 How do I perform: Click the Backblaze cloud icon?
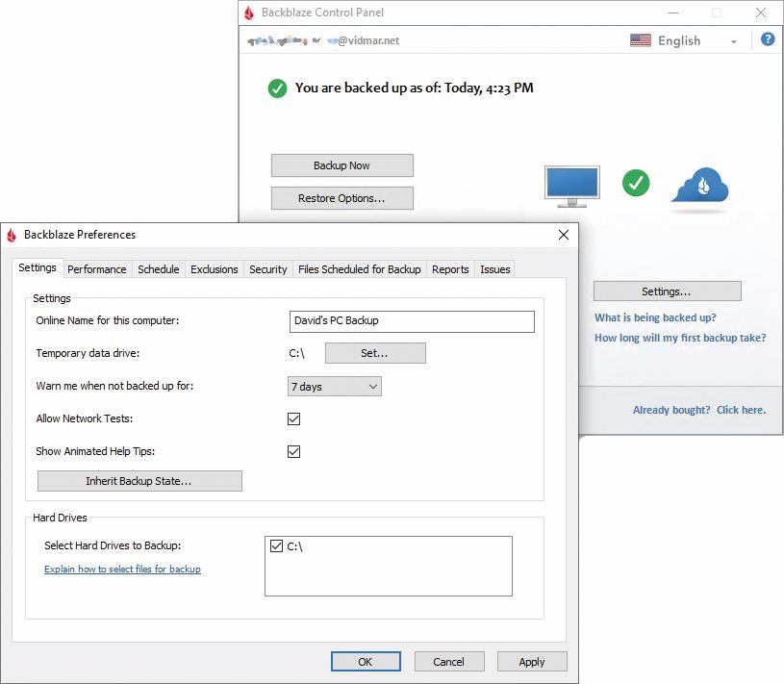(699, 186)
